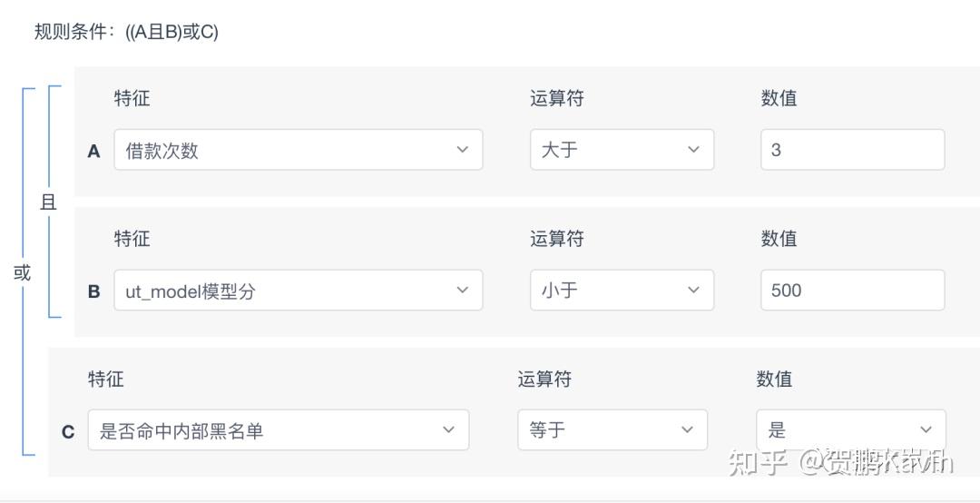Click the 或 logic connector label
Screen dimensions: 980x503
coord(22,272)
